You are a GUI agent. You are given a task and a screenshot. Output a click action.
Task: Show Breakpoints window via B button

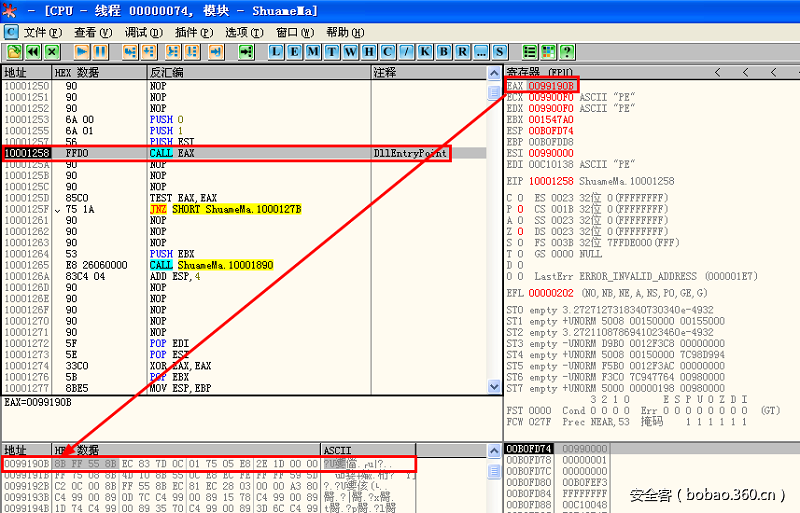445,51
